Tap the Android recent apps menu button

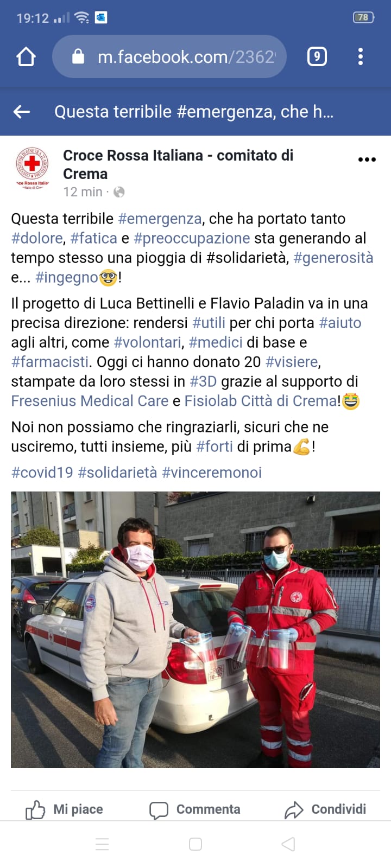click(x=102, y=844)
